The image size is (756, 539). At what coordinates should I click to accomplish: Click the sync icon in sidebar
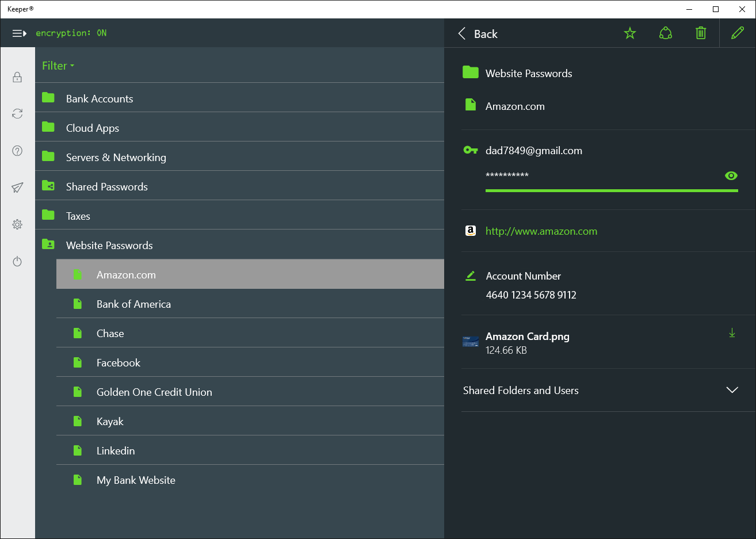click(17, 114)
